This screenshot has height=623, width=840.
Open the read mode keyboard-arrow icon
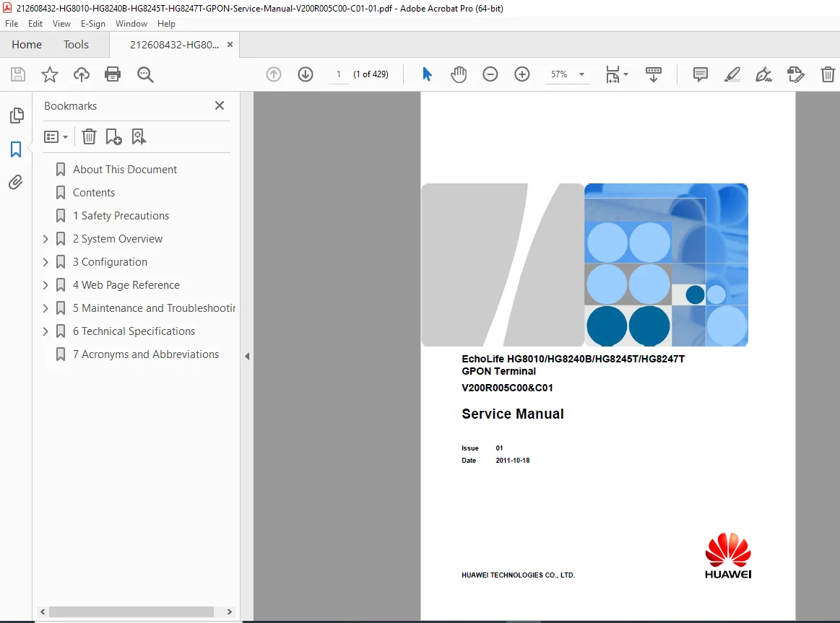coord(654,74)
